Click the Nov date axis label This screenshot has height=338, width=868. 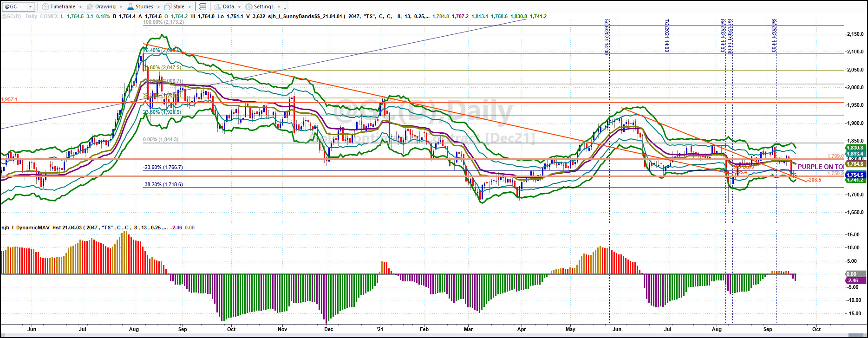pos(283,329)
